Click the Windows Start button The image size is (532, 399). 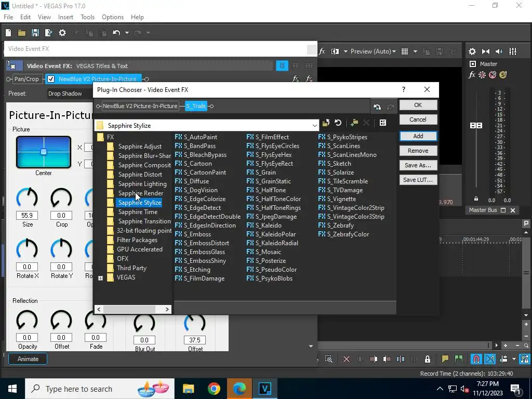[x=12, y=389]
